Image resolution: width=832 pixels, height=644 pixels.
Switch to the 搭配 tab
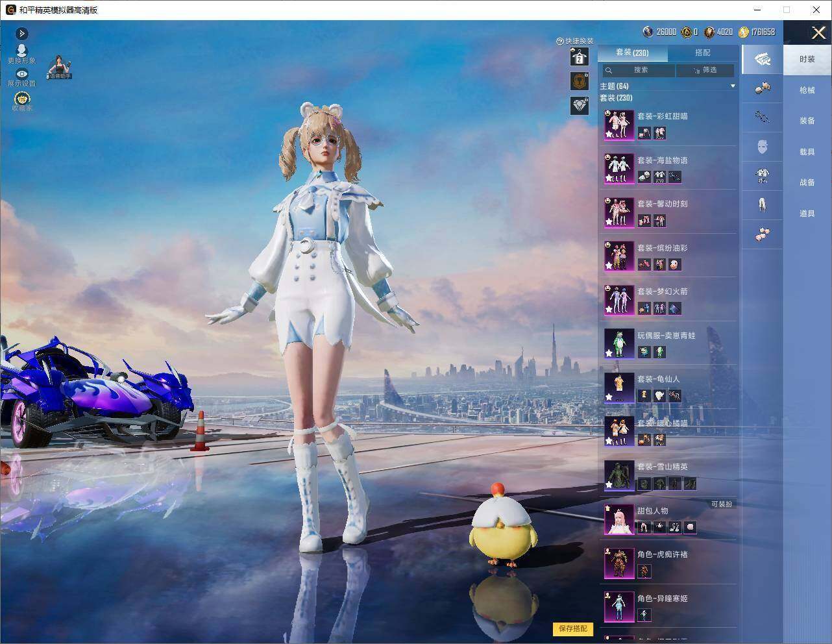[703, 53]
